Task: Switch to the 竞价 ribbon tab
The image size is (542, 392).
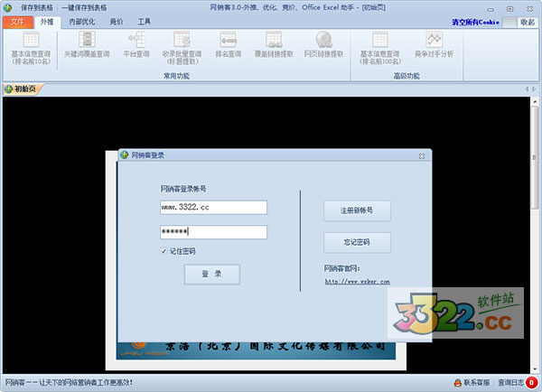Action: [117, 22]
